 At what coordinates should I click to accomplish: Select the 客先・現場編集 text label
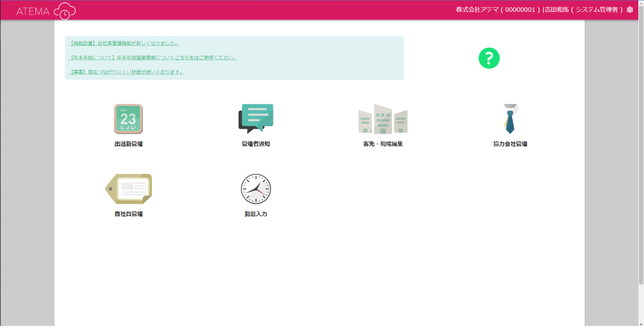(383, 144)
